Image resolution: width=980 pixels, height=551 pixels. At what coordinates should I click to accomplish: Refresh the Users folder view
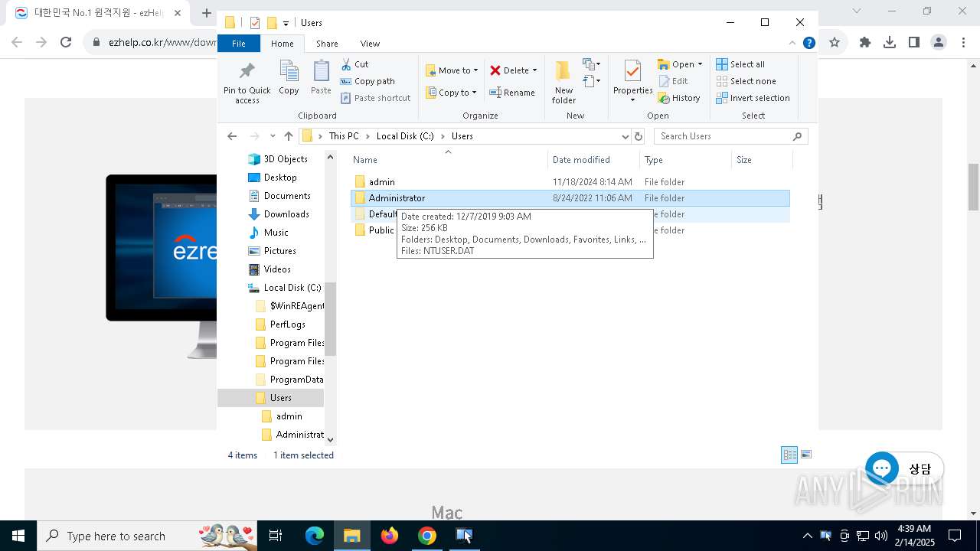point(639,136)
